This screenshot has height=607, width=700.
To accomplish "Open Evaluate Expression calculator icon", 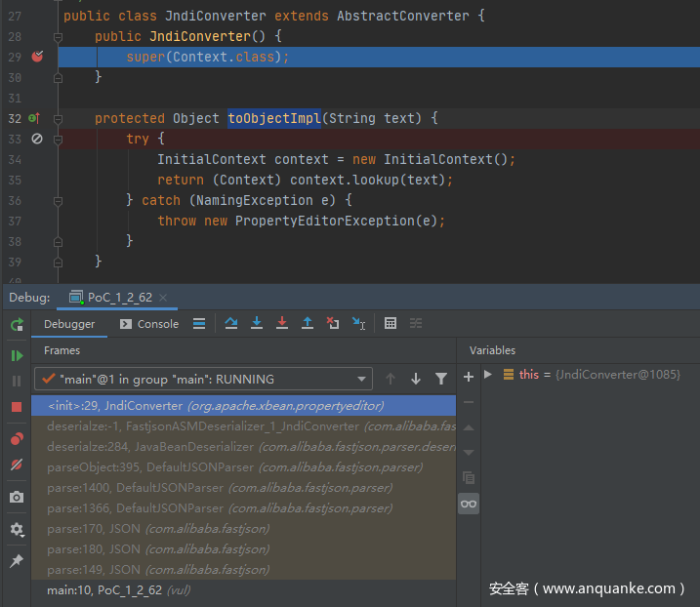I will (x=391, y=324).
